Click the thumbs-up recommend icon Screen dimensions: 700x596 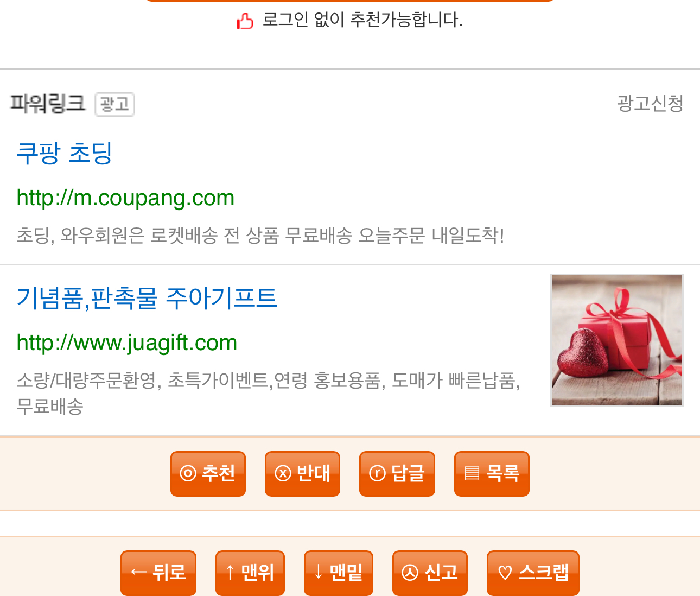245,21
